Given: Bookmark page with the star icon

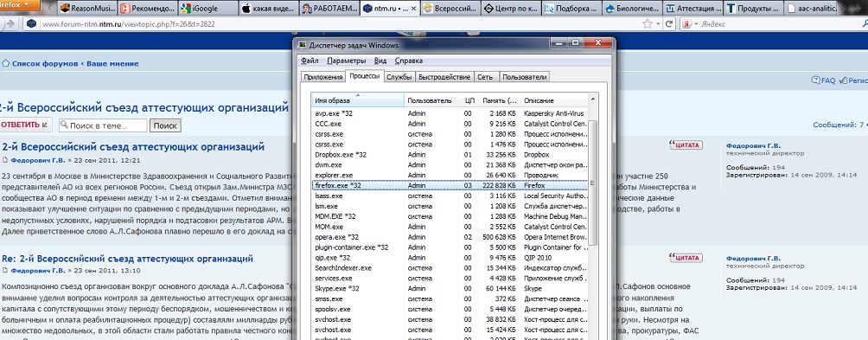Looking at the screenshot, I should point(648,24).
